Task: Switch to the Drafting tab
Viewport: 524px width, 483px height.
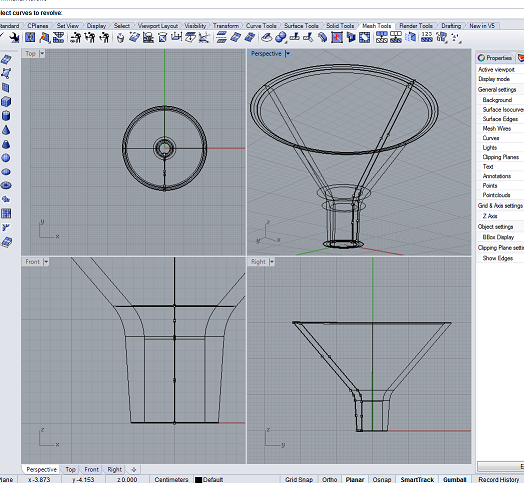Action: 451,26
